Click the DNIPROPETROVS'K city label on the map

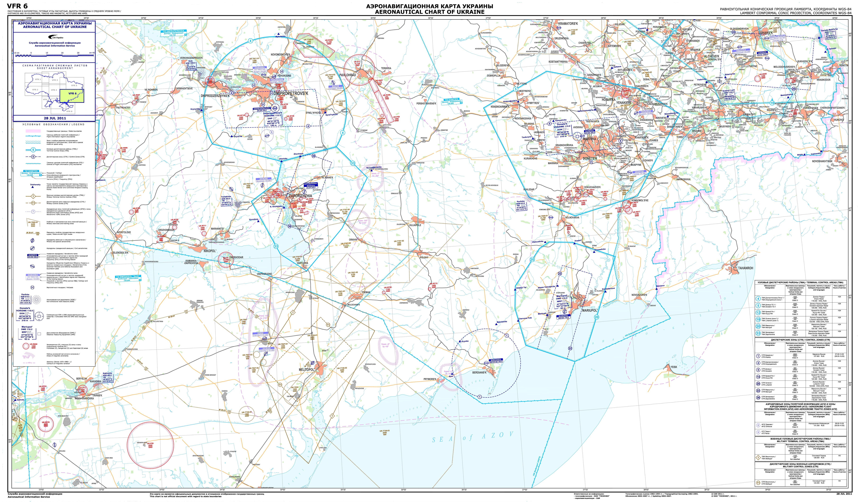pyautogui.click(x=291, y=93)
